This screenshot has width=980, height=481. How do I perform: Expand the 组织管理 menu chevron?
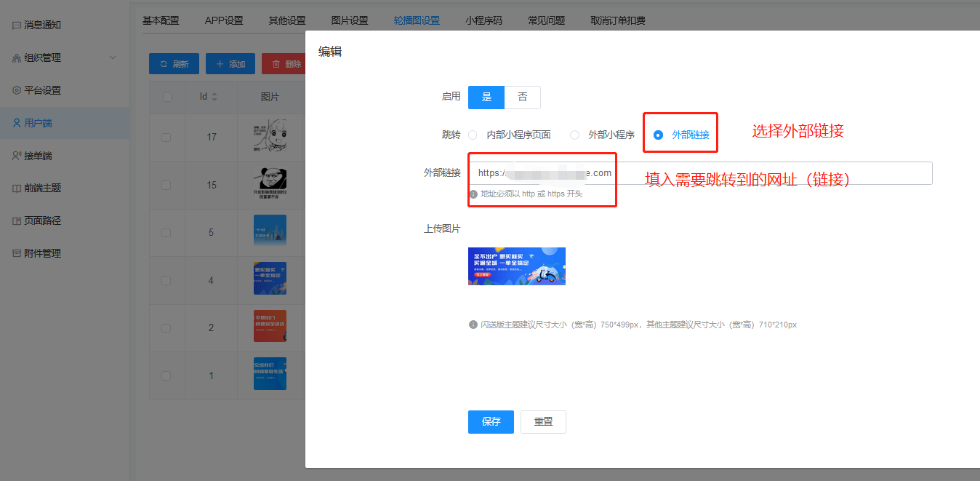tap(112, 57)
